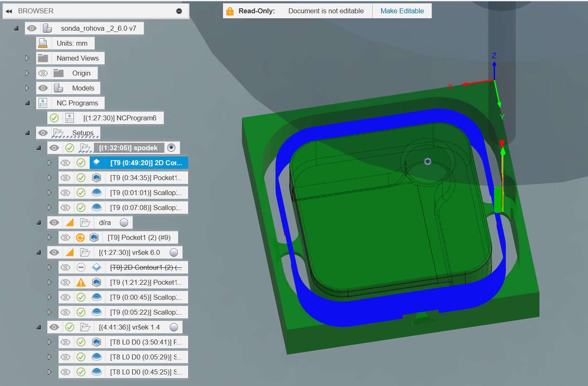Click the orange regenerate icon on Pocket1 (2)
588x386 pixels.
click(x=81, y=237)
